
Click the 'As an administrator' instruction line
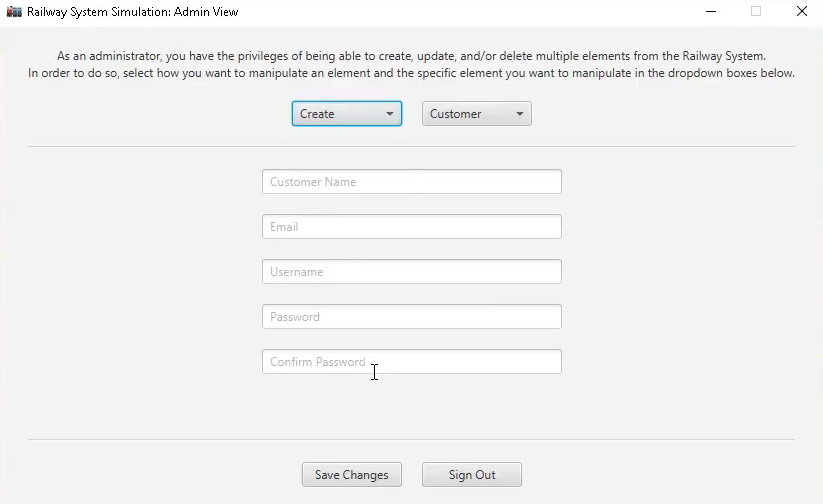tap(412, 56)
